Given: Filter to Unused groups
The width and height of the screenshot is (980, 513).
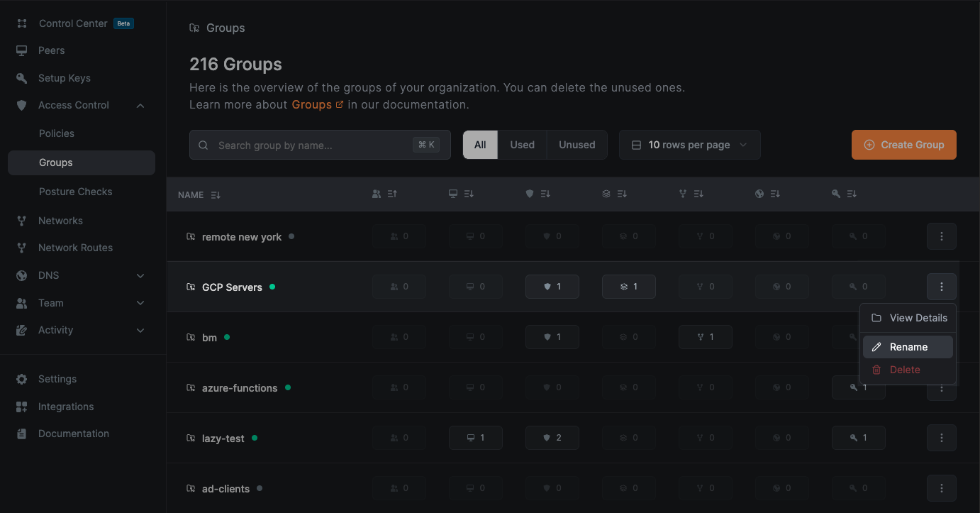Looking at the screenshot, I should tap(577, 145).
